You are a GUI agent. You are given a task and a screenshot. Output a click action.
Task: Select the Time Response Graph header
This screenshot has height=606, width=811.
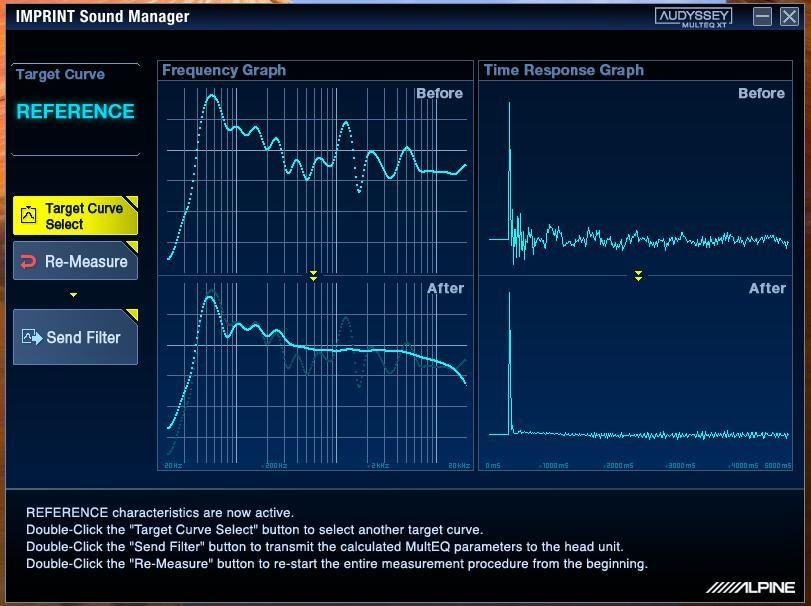[x=563, y=70]
